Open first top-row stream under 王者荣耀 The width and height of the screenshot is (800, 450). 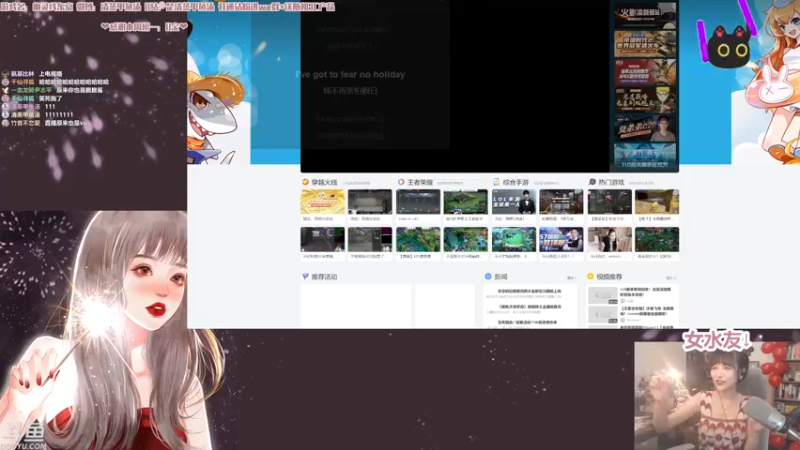click(418, 202)
